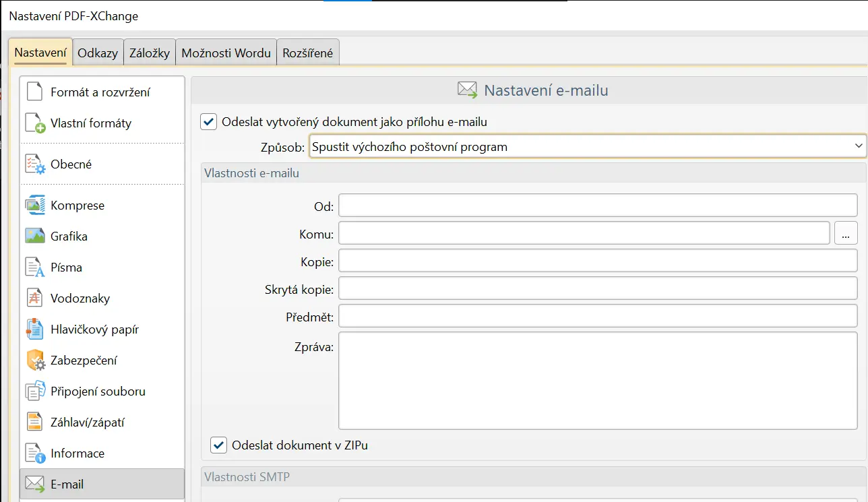Choose the Obecné label in the sidebar
Screen dimensions: 868x502
[x=71, y=164]
